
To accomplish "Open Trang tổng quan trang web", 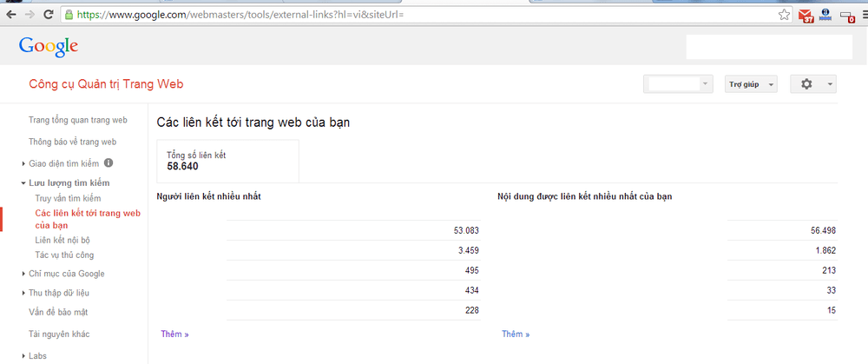I will (x=77, y=120).
